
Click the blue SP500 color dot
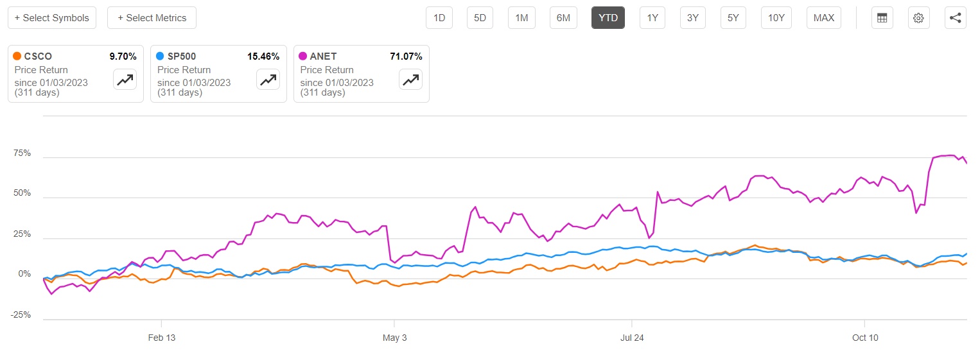coord(160,56)
